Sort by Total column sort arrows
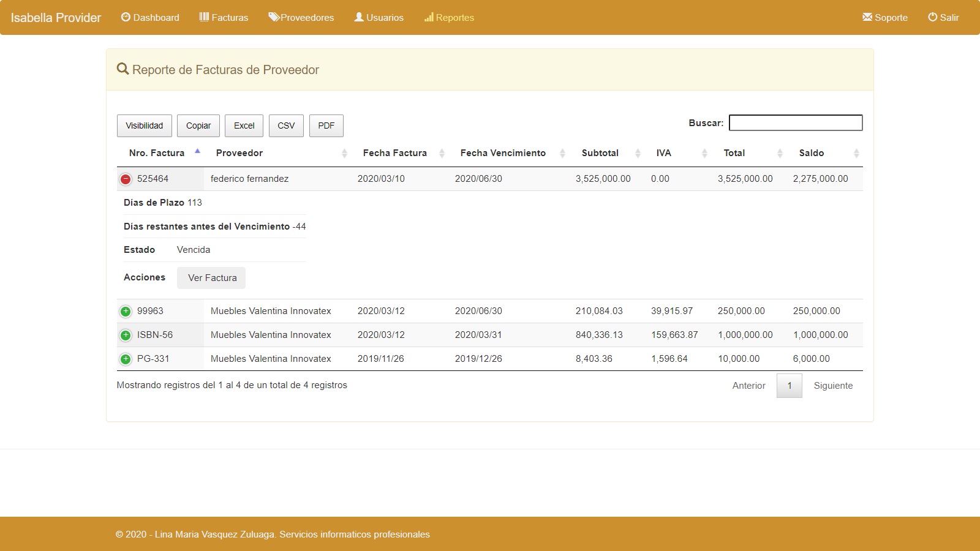980x551 pixels. pyautogui.click(x=780, y=153)
